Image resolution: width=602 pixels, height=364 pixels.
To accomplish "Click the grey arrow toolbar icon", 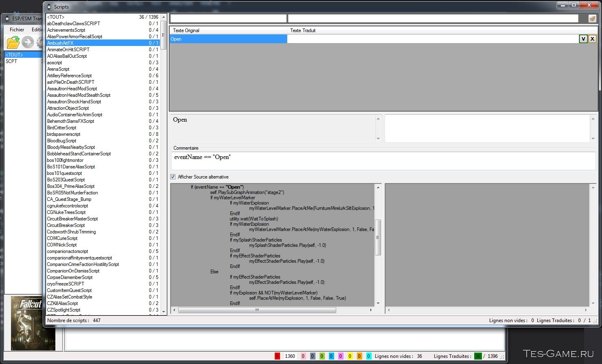I will (x=28, y=42).
